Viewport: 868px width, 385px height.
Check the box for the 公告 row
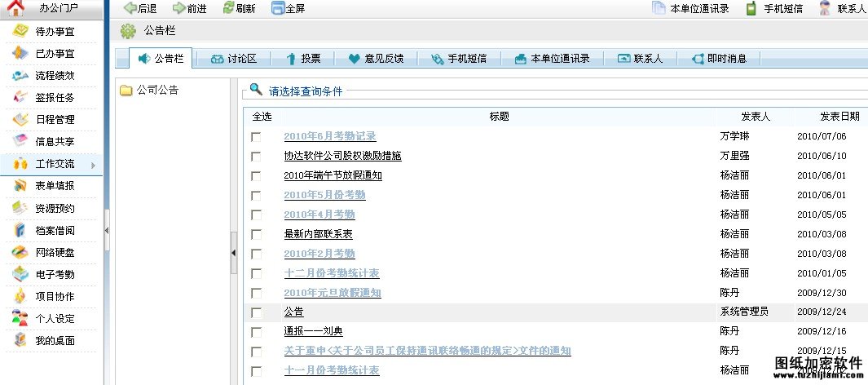(x=256, y=313)
